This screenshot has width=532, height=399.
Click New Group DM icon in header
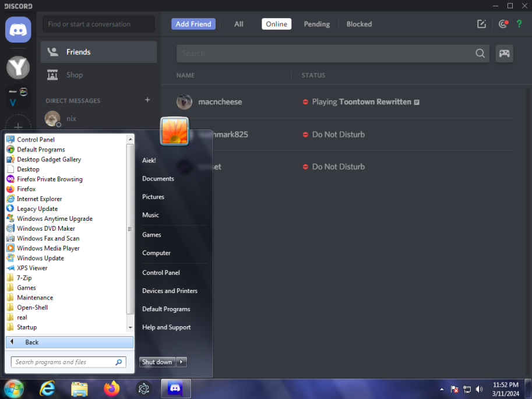(481, 24)
